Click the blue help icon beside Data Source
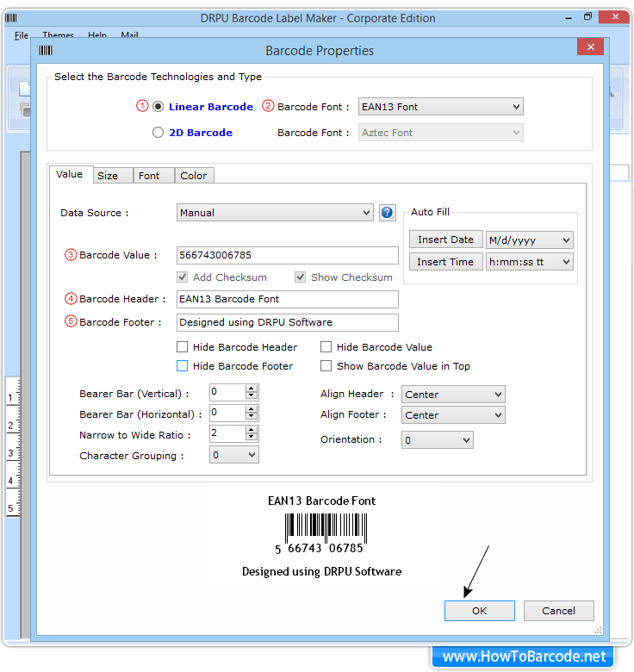This screenshot has width=634, height=672. [x=387, y=213]
